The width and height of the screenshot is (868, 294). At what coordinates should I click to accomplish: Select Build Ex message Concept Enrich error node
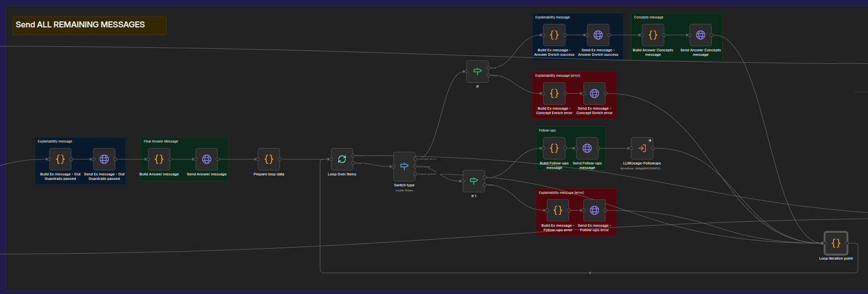tap(554, 93)
